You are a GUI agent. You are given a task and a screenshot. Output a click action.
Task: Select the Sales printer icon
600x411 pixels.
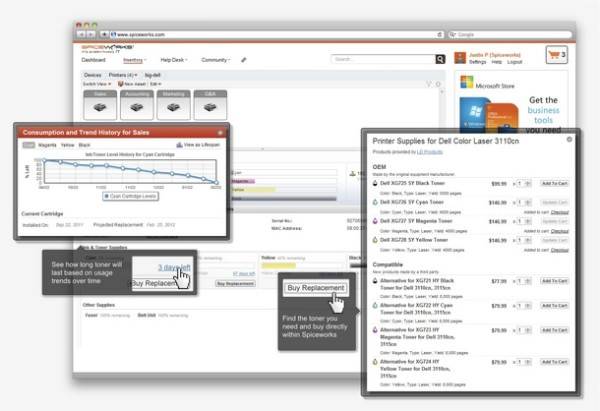[x=100, y=105]
